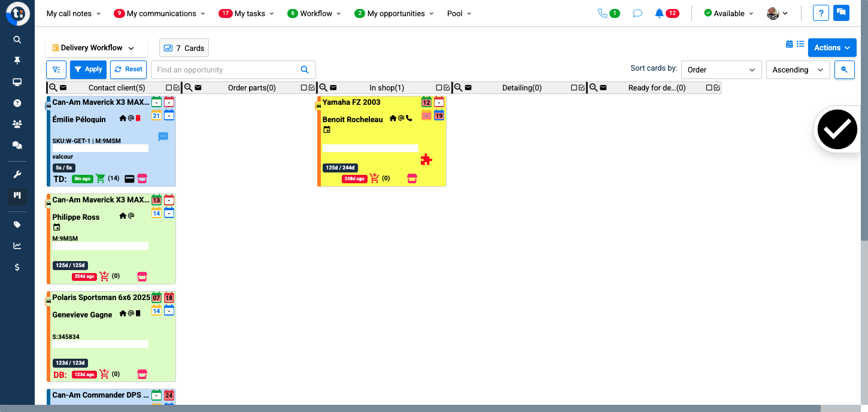Open the phone calls icon in header
The width and height of the screenshot is (868, 412).
[602, 13]
